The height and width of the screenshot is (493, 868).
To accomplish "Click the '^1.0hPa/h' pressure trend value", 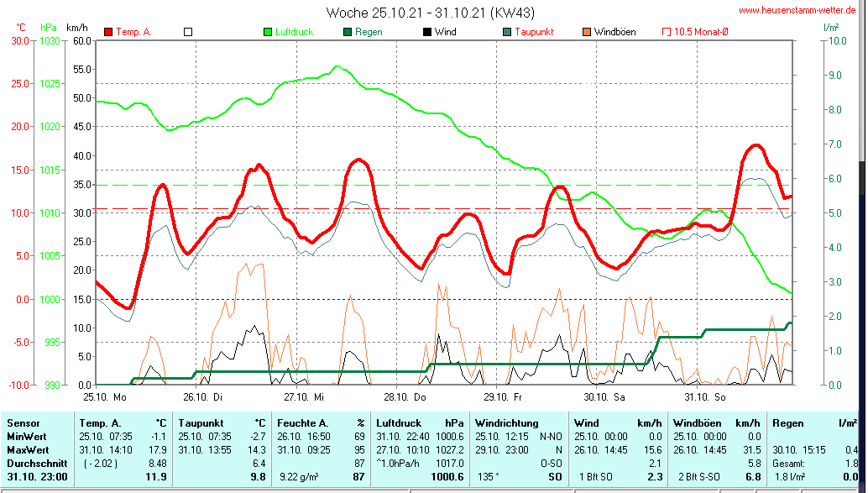I will pos(397,463).
